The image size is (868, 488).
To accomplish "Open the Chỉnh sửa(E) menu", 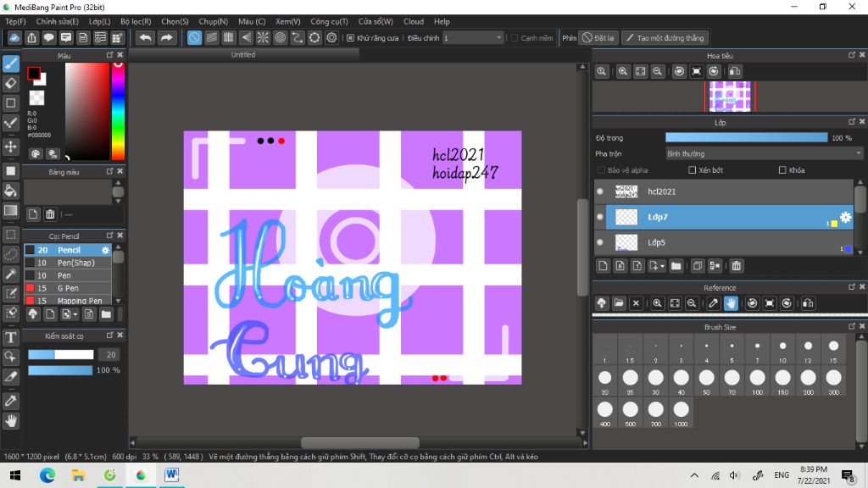I will pyautogui.click(x=57, y=21).
